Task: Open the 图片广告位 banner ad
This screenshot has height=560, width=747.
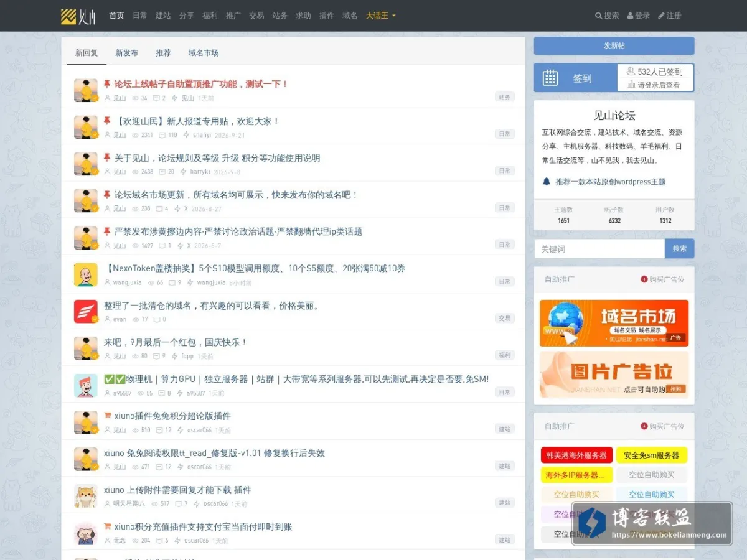Action: 614,375
